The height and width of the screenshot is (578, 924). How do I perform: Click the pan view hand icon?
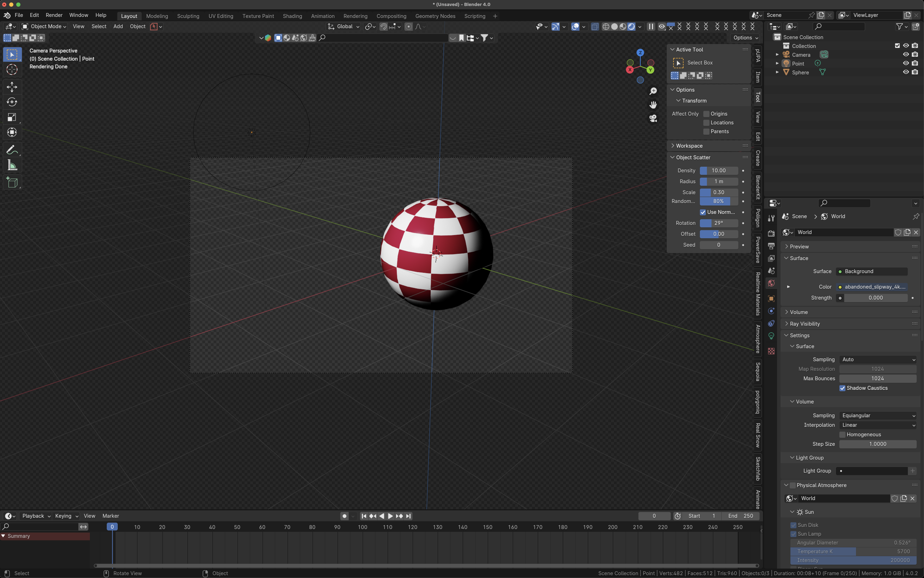click(653, 105)
